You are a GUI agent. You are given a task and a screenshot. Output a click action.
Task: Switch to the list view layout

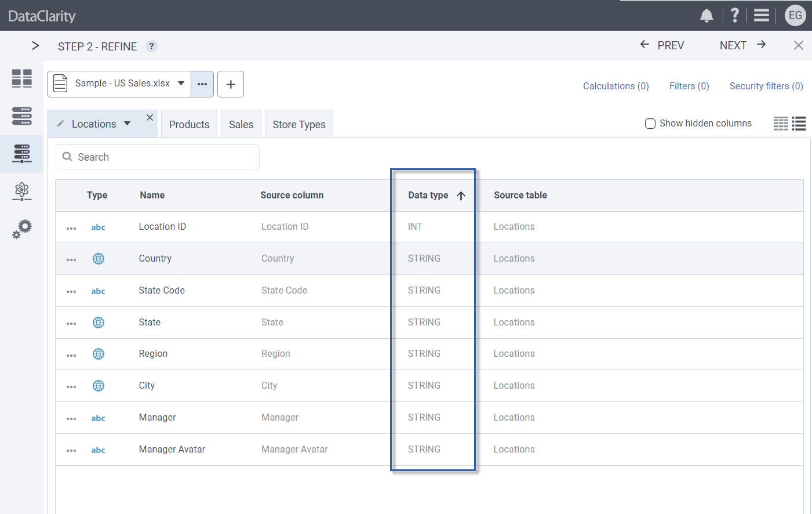pyautogui.click(x=799, y=124)
